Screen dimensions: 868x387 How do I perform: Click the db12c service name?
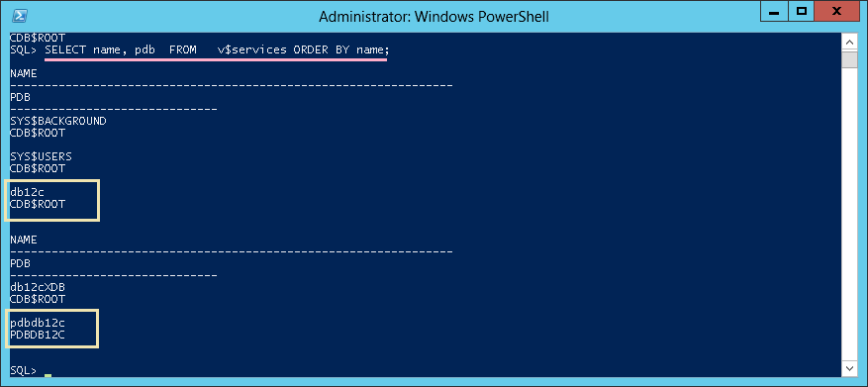coord(27,192)
